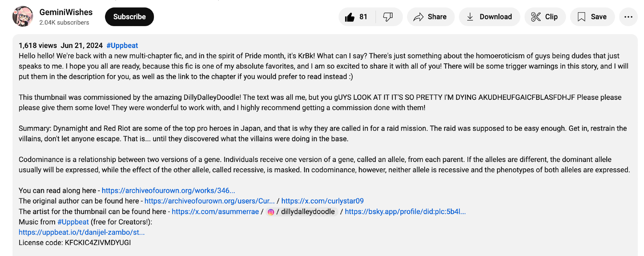
Task: Open the GeminiWishes channel name
Action: [x=66, y=12]
